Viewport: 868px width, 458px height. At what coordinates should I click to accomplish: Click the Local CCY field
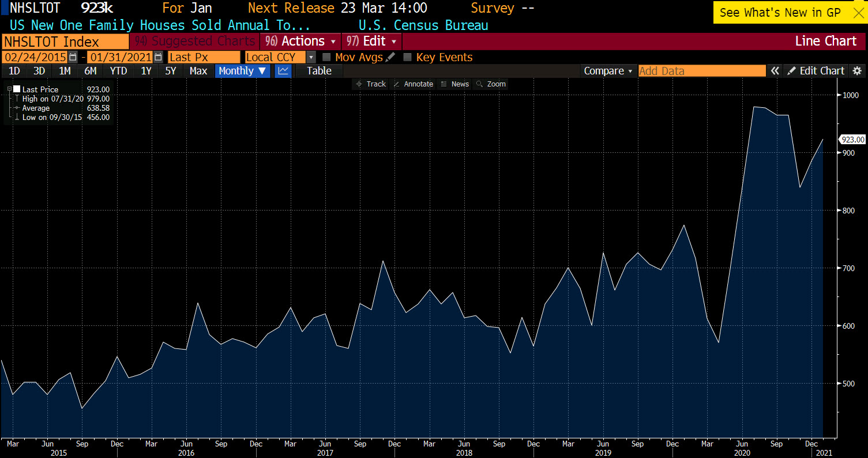[275, 57]
